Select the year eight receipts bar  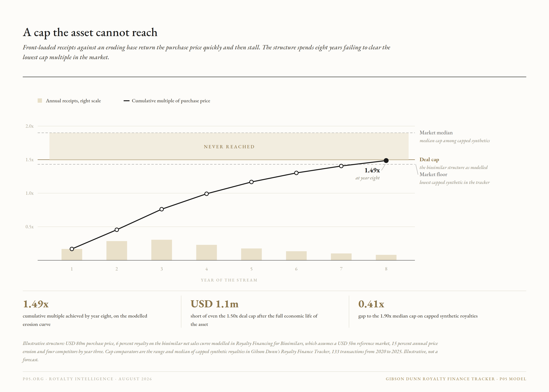click(x=386, y=258)
